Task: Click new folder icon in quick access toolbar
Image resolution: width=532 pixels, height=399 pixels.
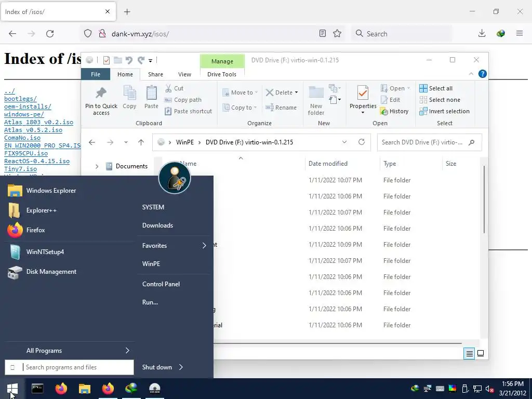Action: click(118, 60)
